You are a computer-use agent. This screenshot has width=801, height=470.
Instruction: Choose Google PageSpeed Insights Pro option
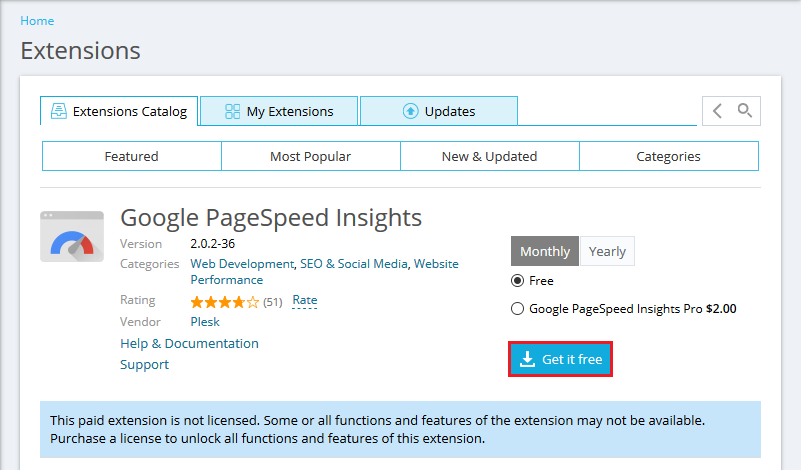[x=517, y=309]
